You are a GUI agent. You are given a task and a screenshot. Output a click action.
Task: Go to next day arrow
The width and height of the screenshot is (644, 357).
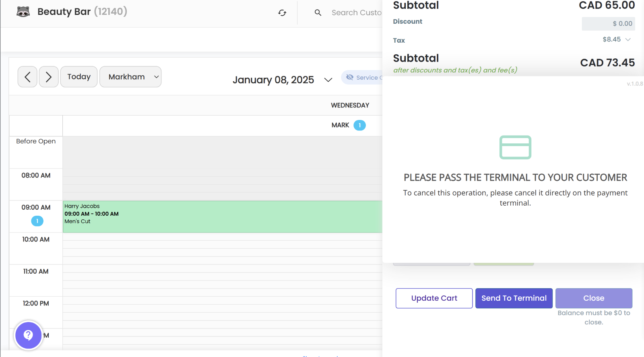pos(49,77)
